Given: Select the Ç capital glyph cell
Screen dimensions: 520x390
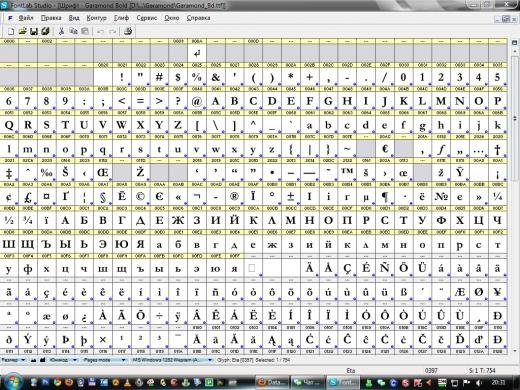Looking at the screenshot, I should 347,268.
